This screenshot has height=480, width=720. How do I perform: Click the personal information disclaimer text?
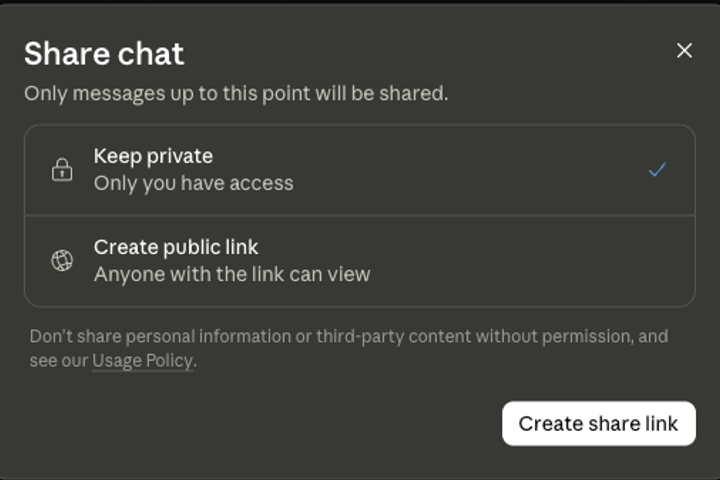coord(349,348)
